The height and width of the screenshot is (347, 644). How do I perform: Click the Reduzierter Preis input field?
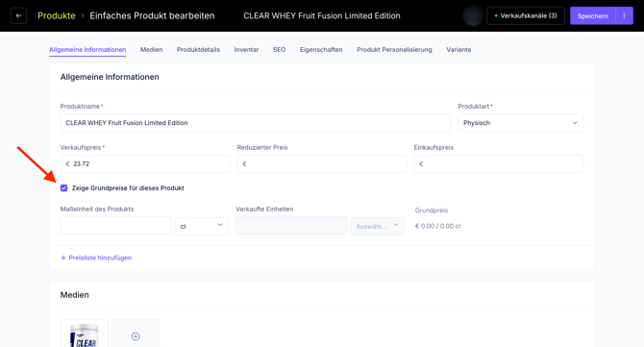(322, 163)
